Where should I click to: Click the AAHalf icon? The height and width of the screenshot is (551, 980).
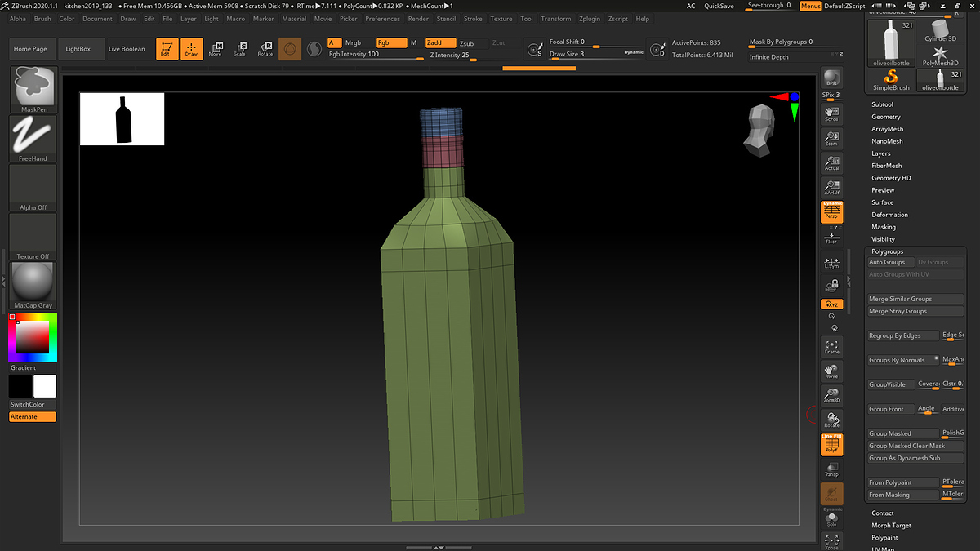[x=831, y=187]
